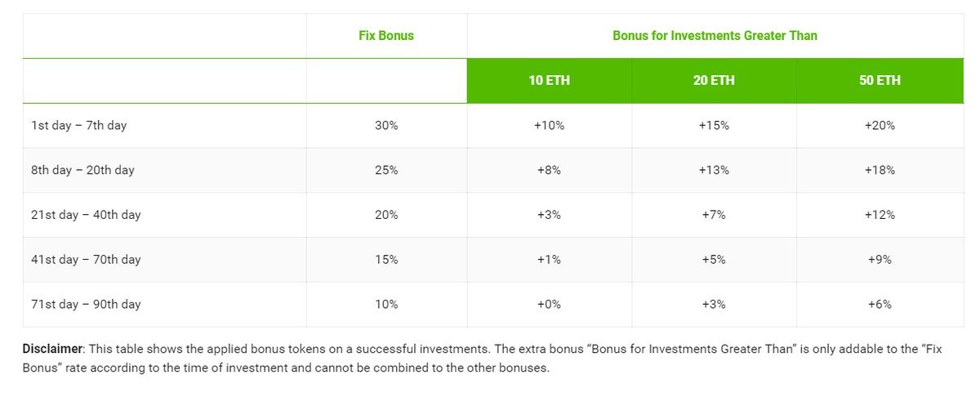The width and height of the screenshot is (980, 397).
Task: Select the +7% bonus value
Action: click(714, 215)
